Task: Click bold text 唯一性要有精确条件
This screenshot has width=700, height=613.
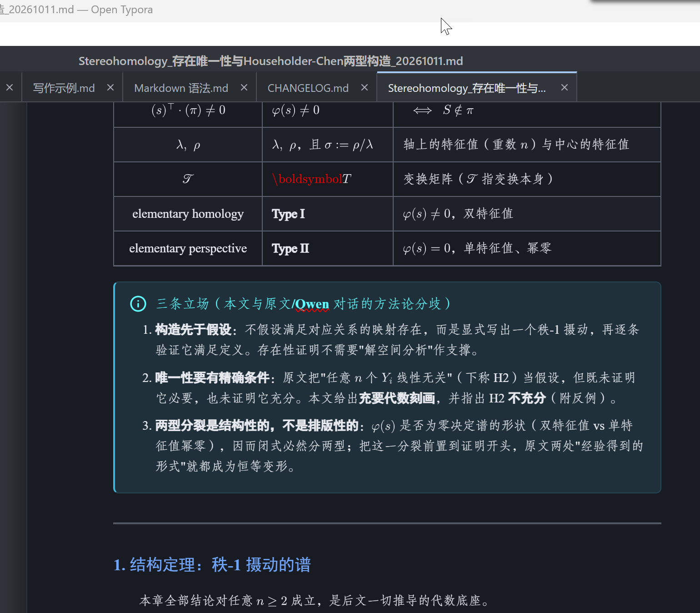Action: click(213, 378)
